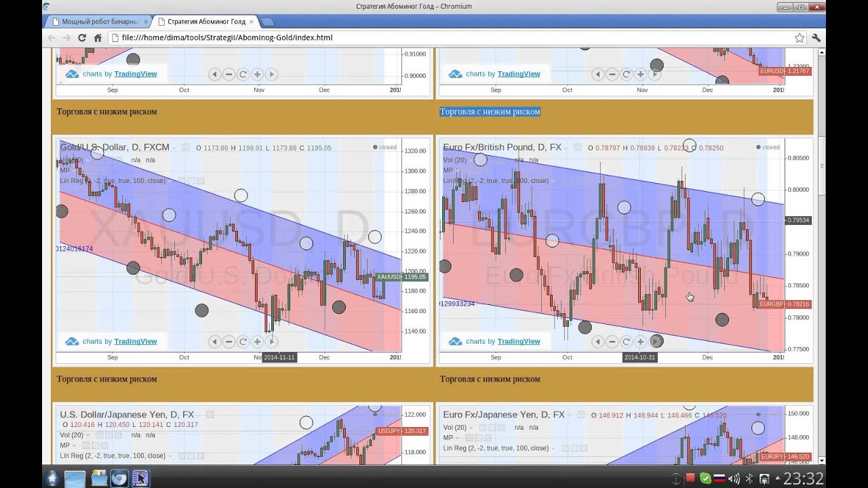Zoom in the Euro Fx/British Pound chart
The width and height of the screenshot is (868, 488).
coord(640,342)
